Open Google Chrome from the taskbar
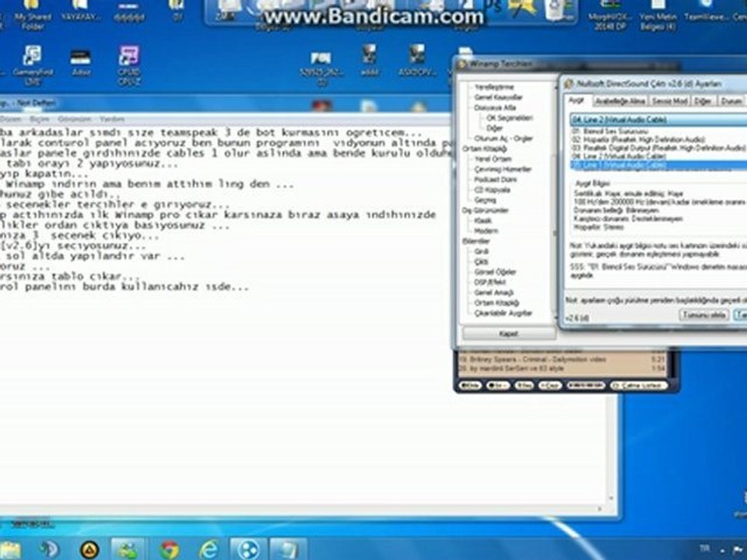The image size is (747, 560). (169, 550)
